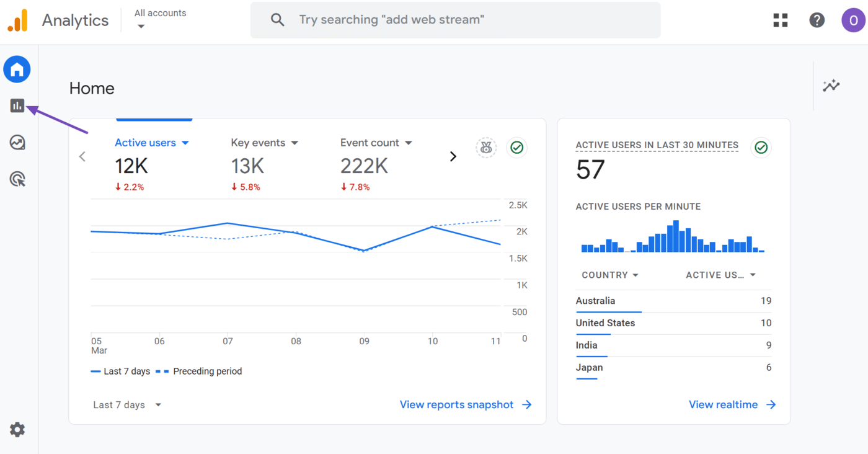Open the Reports icon in sidebar
The height and width of the screenshot is (454, 868).
point(17,106)
